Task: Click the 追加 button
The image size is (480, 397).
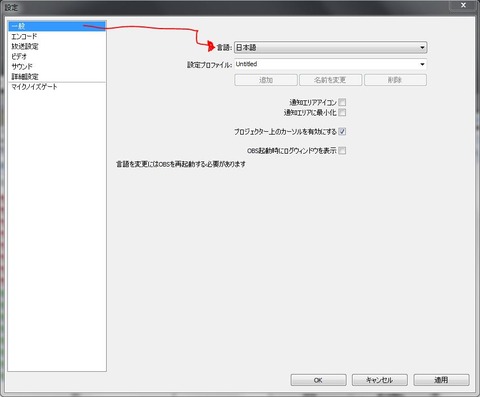Action: (266, 80)
